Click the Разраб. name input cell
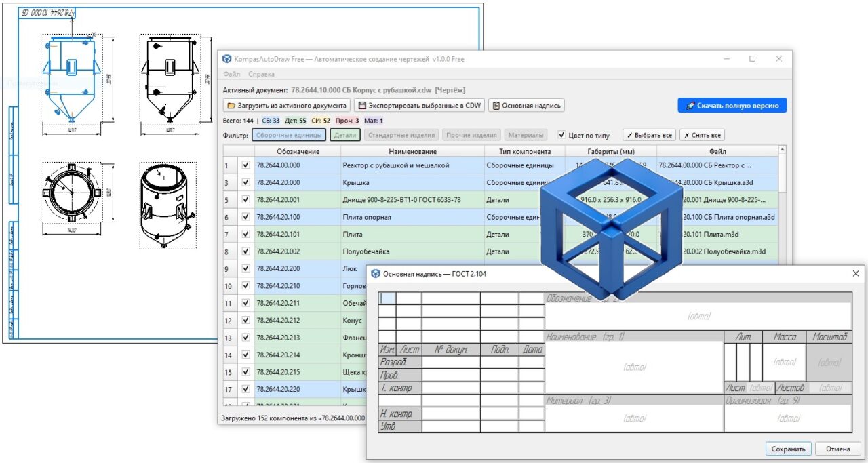Viewport: 868px width, 463px height. pyautogui.click(x=451, y=363)
